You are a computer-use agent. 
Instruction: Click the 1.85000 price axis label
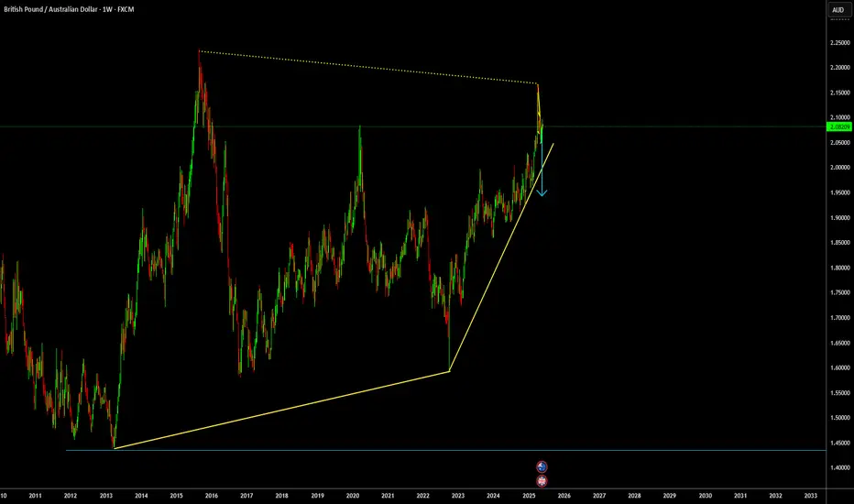point(840,243)
